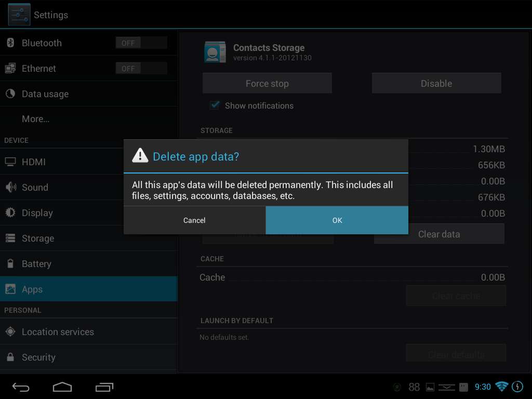Screen dimensions: 532x399
Task: Click the Display brightness icon
Action: click(x=9, y=212)
